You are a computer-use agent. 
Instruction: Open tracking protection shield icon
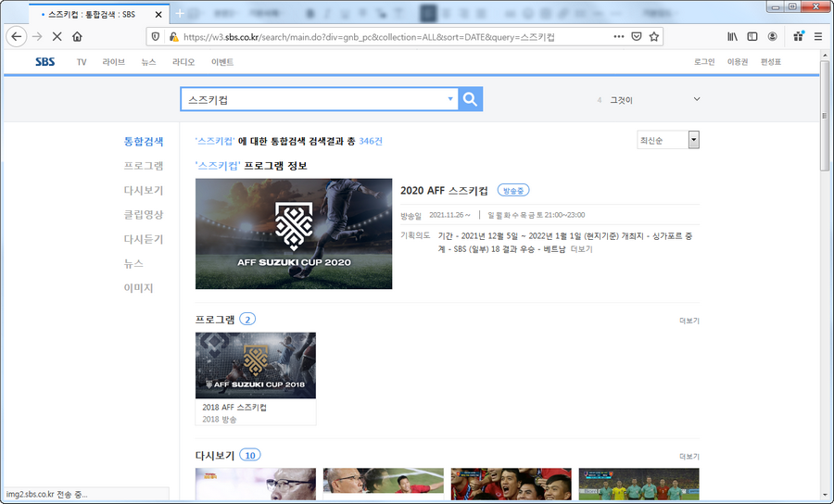click(x=156, y=37)
